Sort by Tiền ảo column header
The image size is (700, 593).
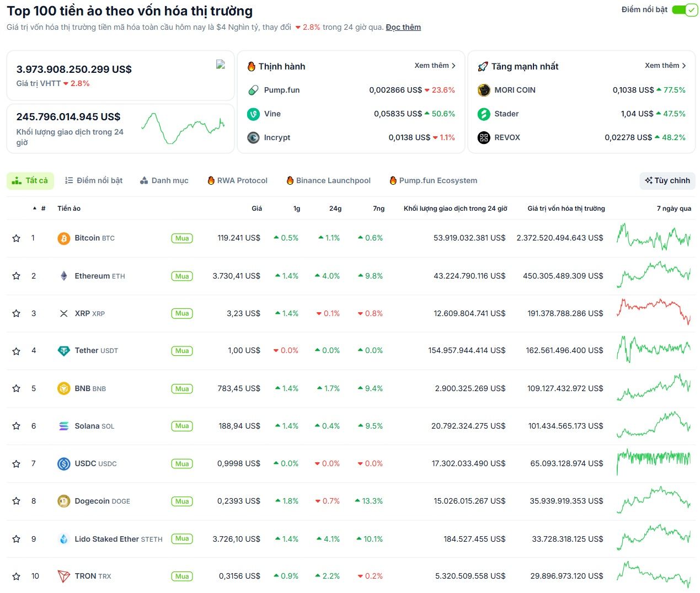(69, 209)
